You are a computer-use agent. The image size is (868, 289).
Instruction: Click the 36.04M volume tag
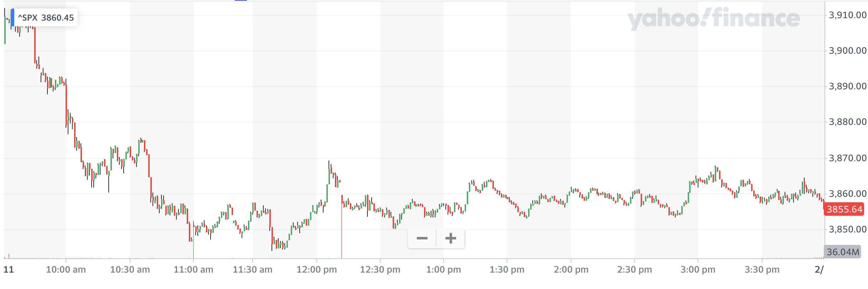coord(843,252)
